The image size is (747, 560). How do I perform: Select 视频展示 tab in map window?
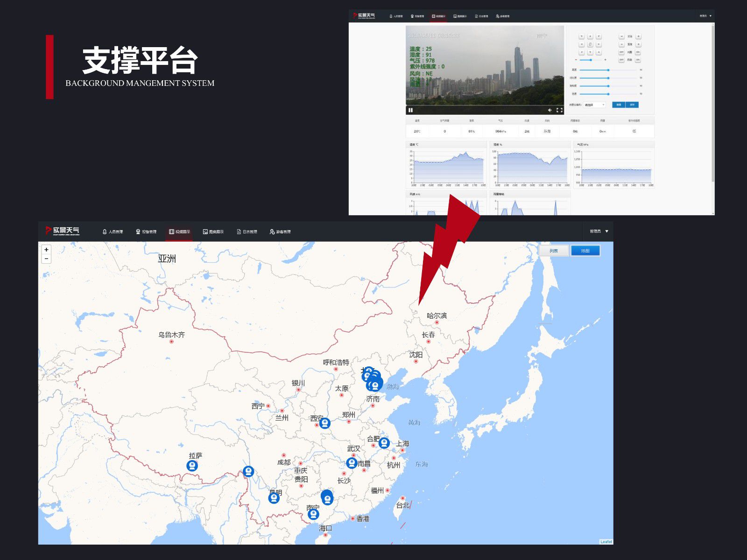179,231
